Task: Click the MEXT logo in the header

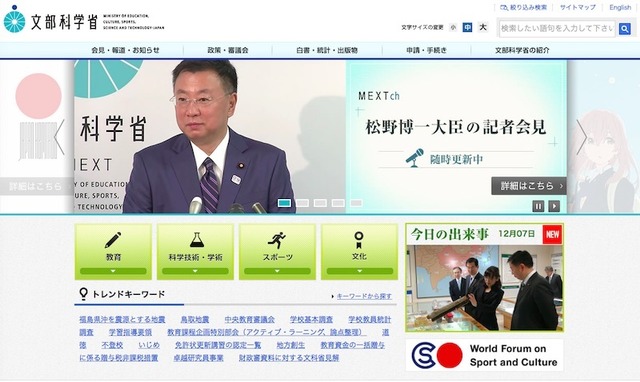Action: (84, 20)
